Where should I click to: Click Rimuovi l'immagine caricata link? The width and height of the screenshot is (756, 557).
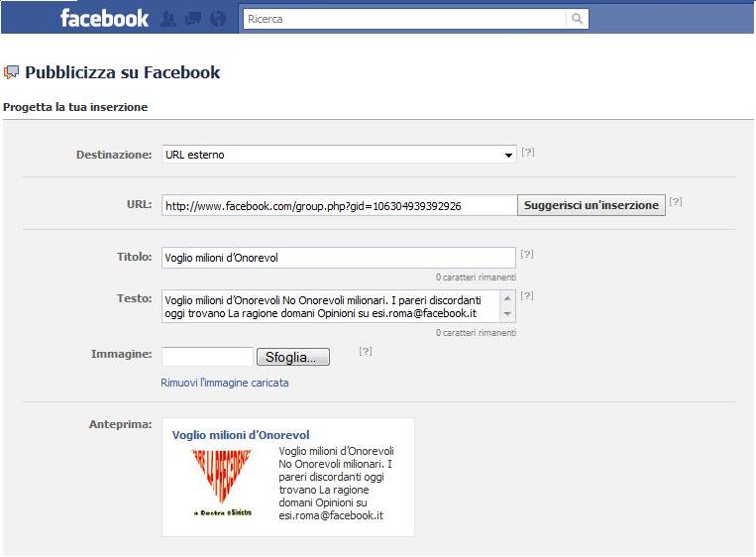click(x=225, y=383)
